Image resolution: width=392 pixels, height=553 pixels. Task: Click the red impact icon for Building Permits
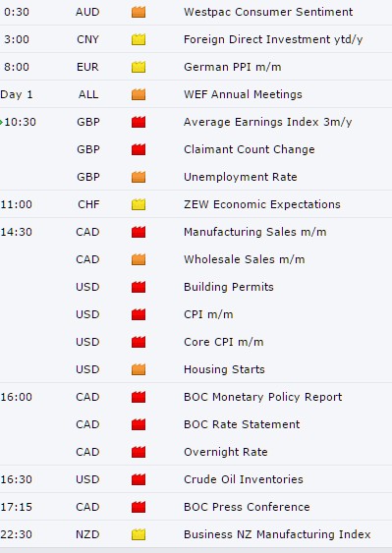pyautogui.click(x=139, y=287)
